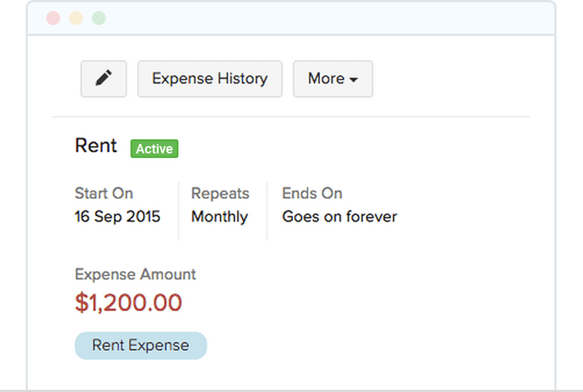Image resolution: width=583 pixels, height=392 pixels.
Task: Select the Monthly repeat value
Action: (x=220, y=217)
